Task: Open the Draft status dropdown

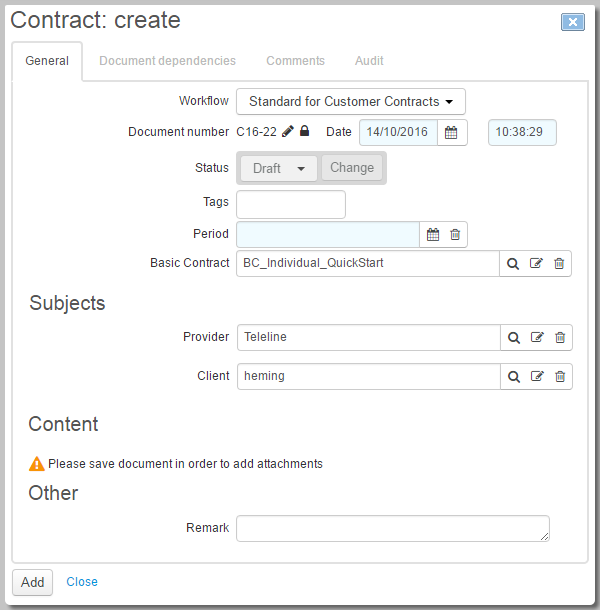Action: coord(279,168)
